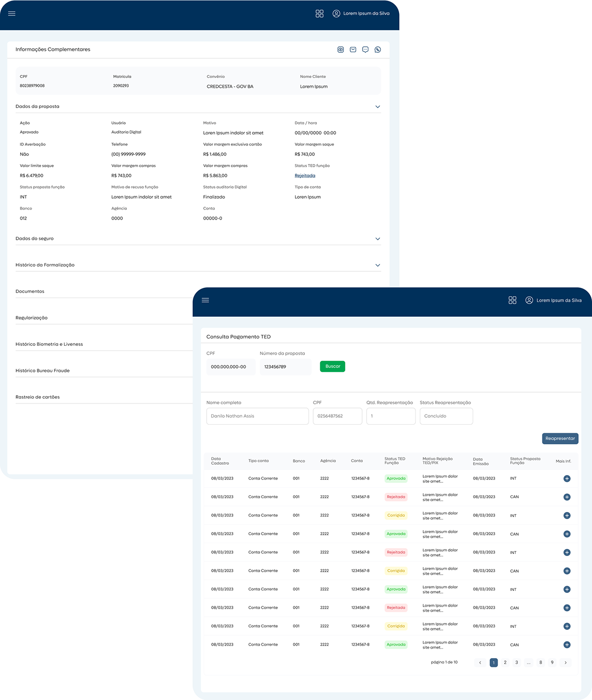The width and height of the screenshot is (592, 700).
Task: Select page 9 in pagination
Action: [x=552, y=663]
